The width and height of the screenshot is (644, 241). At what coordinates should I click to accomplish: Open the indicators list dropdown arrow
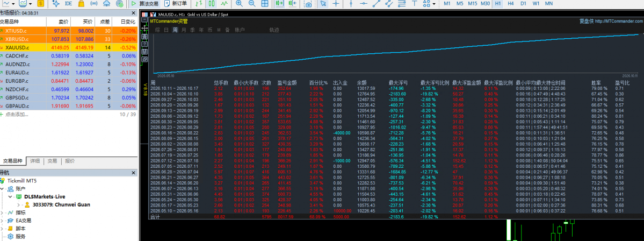coord(31,4)
